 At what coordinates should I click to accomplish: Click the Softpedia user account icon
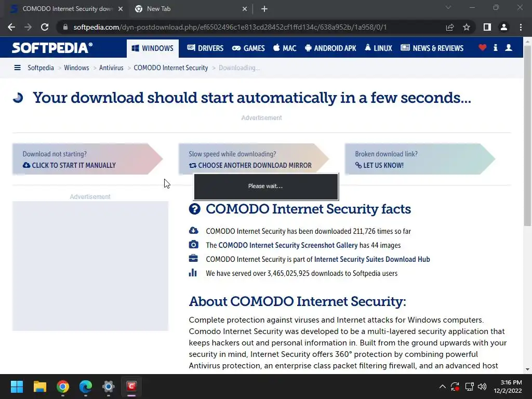509,48
